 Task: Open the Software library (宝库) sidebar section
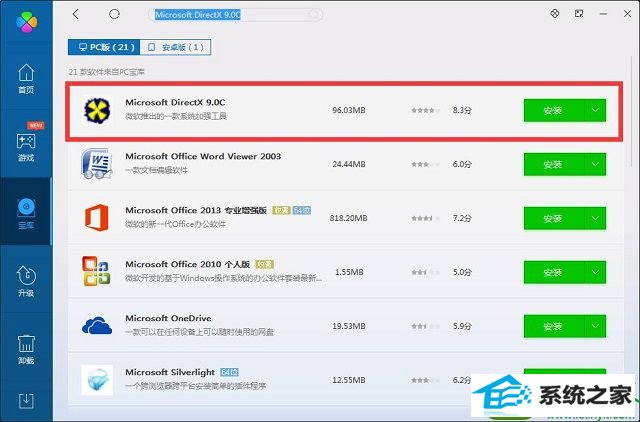(x=26, y=212)
